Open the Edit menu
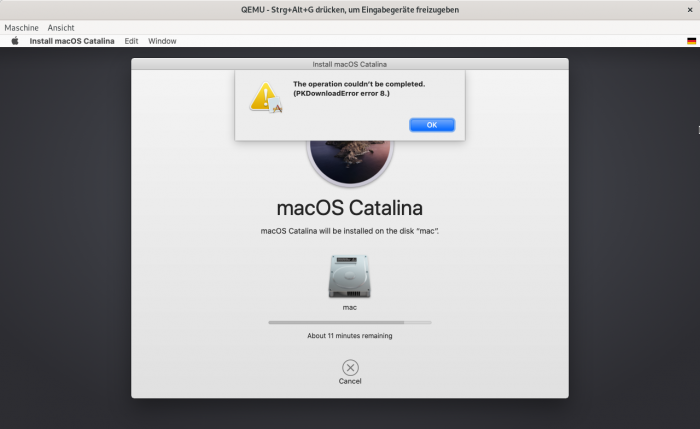The image size is (700, 429). coord(131,41)
